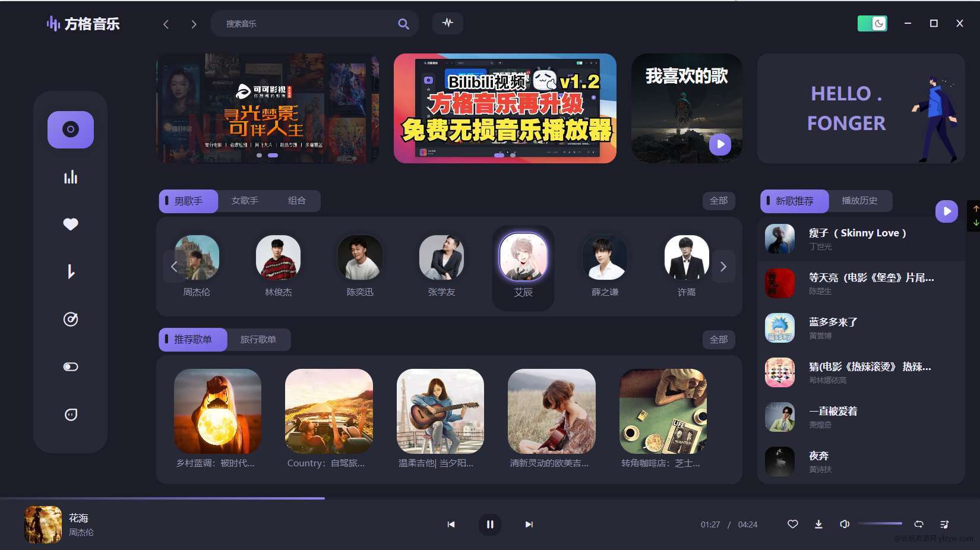
Task: Play the 我喜欢的歌 playlist
Action: click(x=720, y=144)
